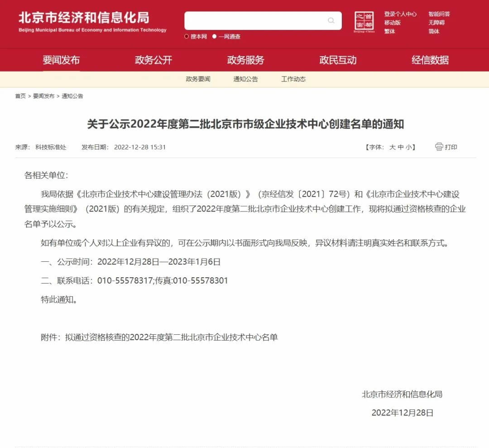Set font size to 中

[400, 147]
